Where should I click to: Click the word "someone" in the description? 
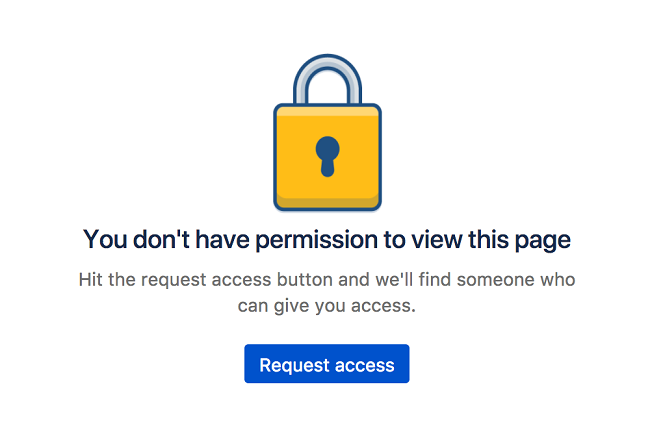(496, 278)
